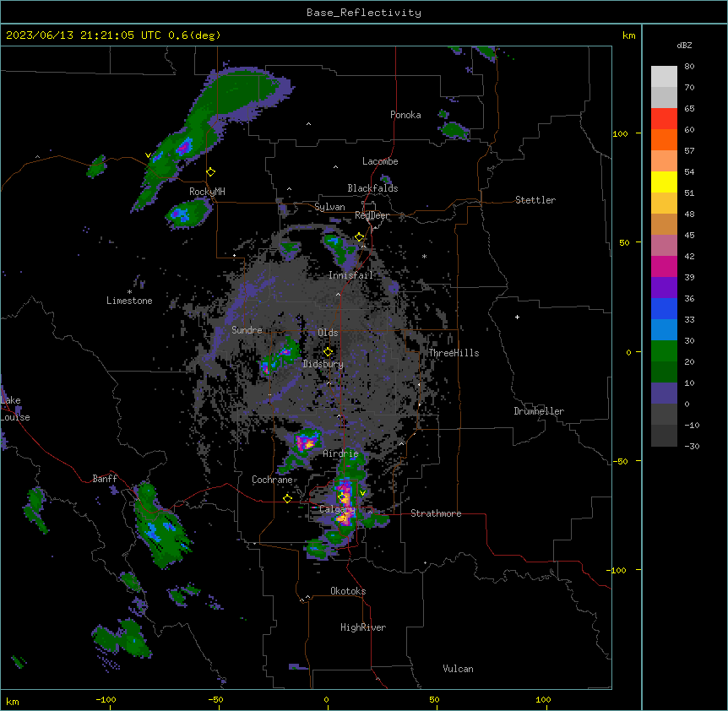The image size is (728, 711).
Task: Select the 30 dBZ light blue legend swatch
Action: point(664,329)
